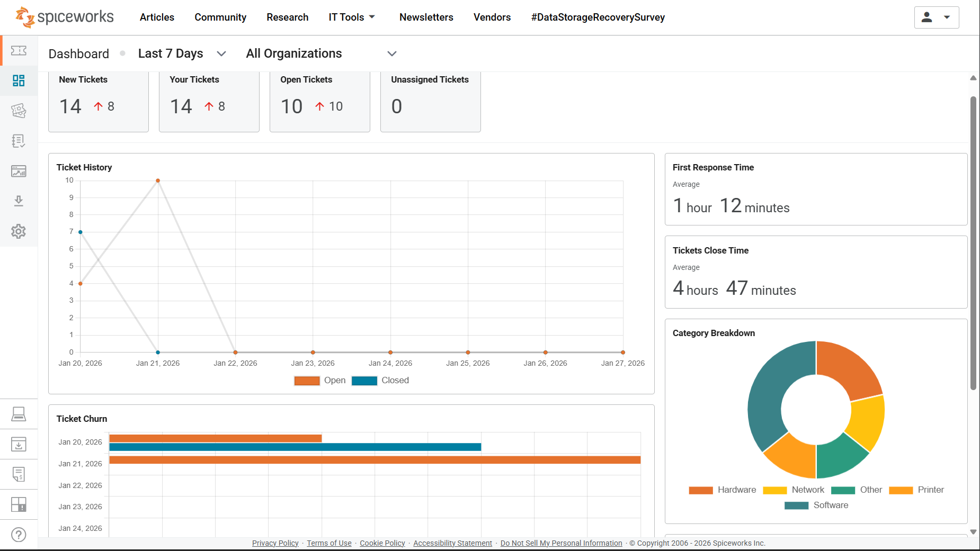Image resolution: width=980 pixels, height=551 pixels.
Task: Open the notebook checklist sidebar icon
Action: (19, 141)
